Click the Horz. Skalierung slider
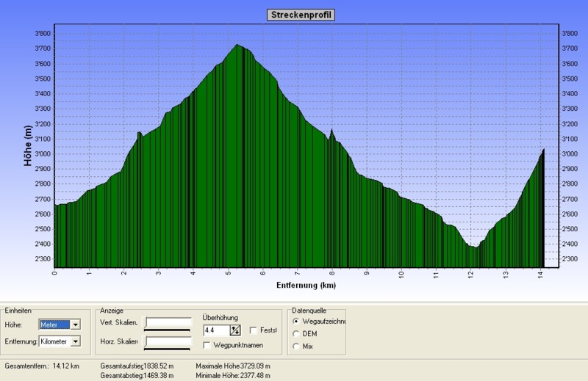 coord(168,341)
